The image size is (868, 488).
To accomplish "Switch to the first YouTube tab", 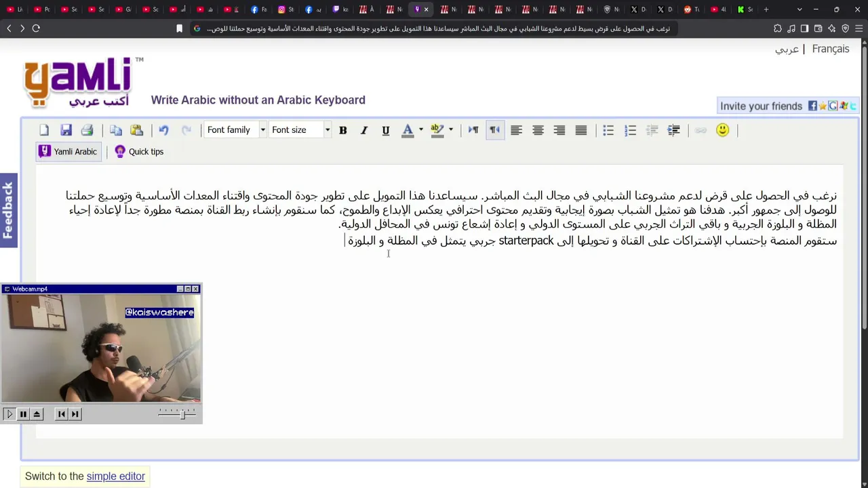I will point(14,9).
